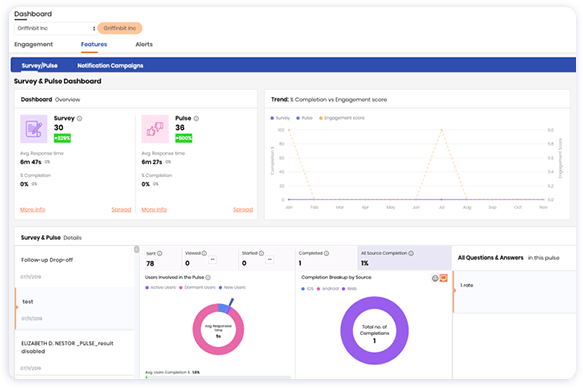Expand the Viewed metric options button
Viewport: 583px width, 388px height.
212,259
